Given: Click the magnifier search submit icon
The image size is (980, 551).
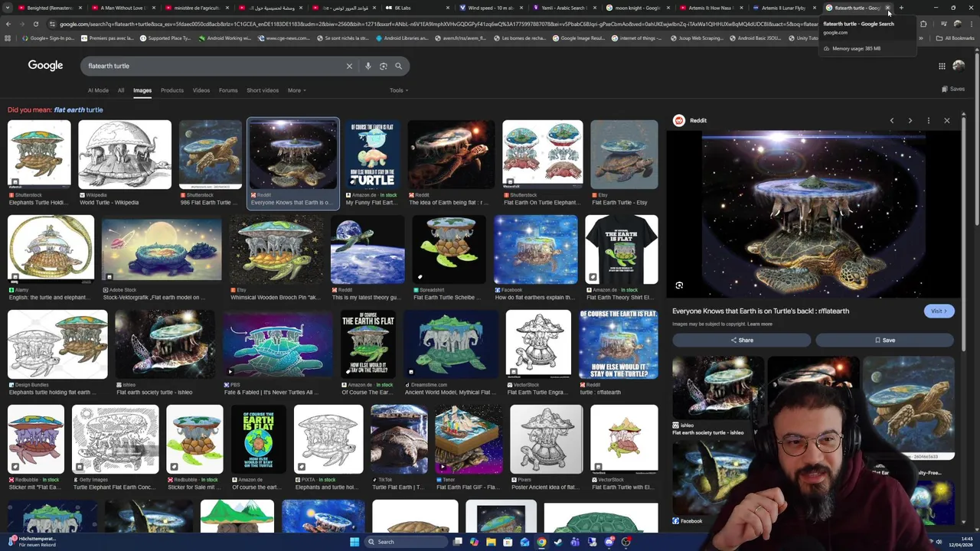Looking at the screenshot, I should 398,66.
